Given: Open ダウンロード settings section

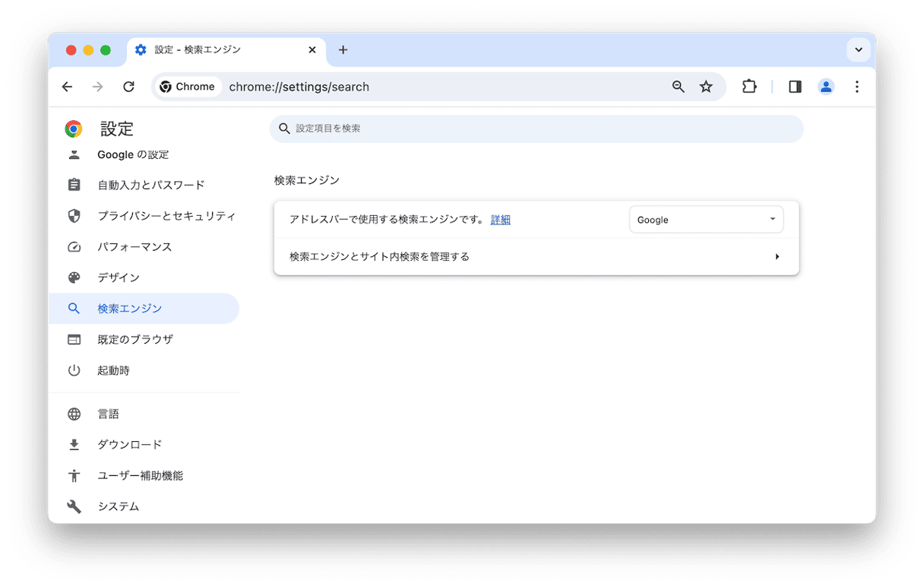Looking at the screenshot, I should pos(129,445).
